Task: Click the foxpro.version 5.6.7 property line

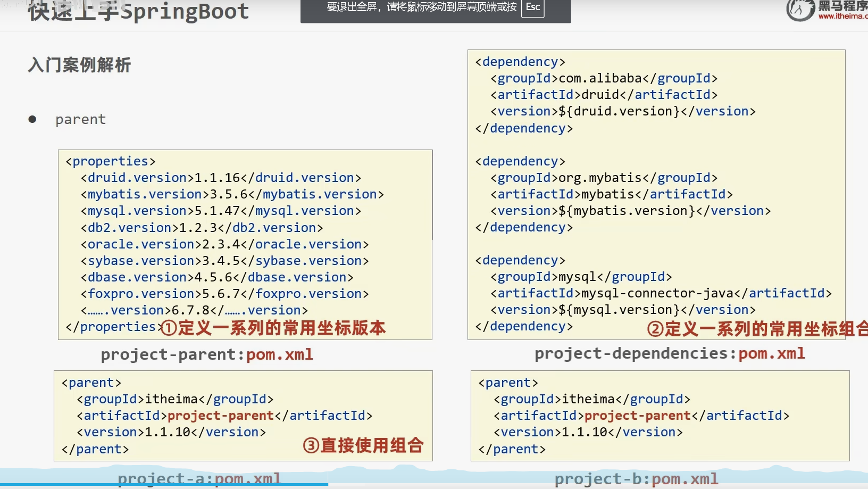Action: click(x=224, y=294)
